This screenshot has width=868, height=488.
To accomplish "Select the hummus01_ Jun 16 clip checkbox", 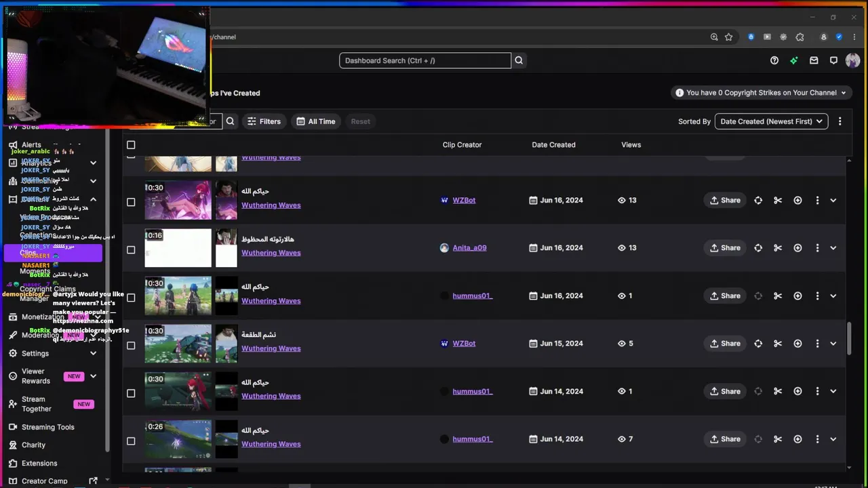I will pyautogui.click(x=131, y=298).
